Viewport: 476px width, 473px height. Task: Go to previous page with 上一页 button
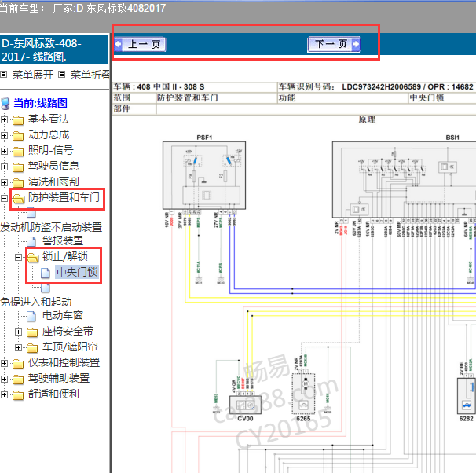coord(140,45)
